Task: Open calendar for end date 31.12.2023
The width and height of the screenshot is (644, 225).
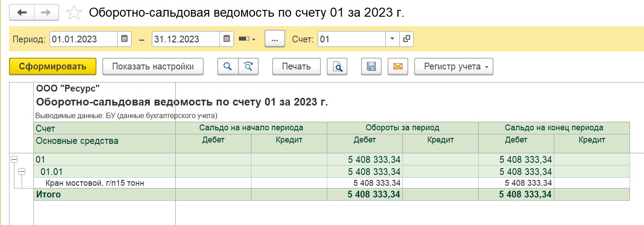Action: [227, 39]
